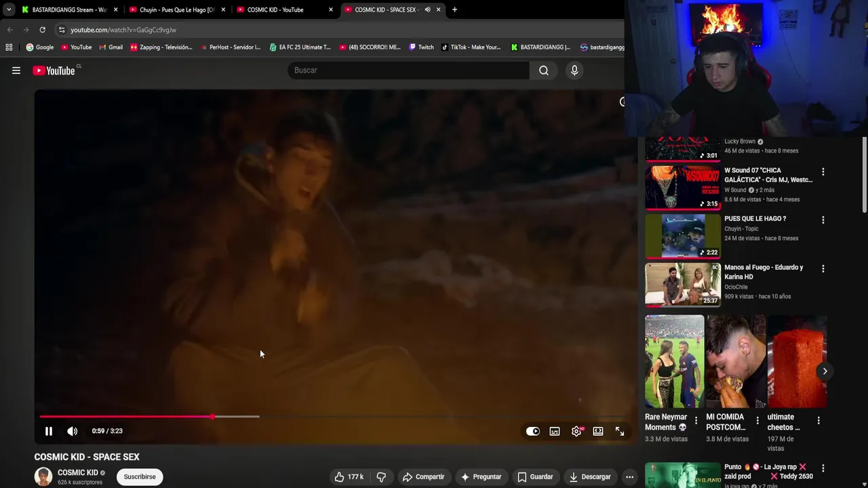
Task: Open the COSMIC KID channel avatar
Action: (43, 476)
